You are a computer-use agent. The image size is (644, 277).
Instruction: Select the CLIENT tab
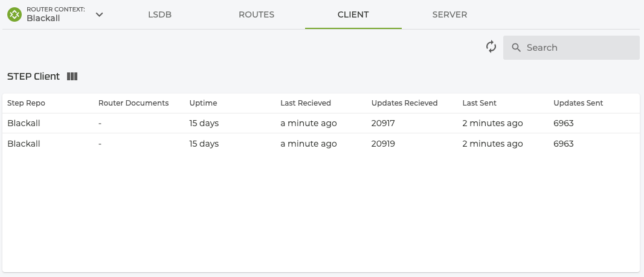[x=353, y=14]
